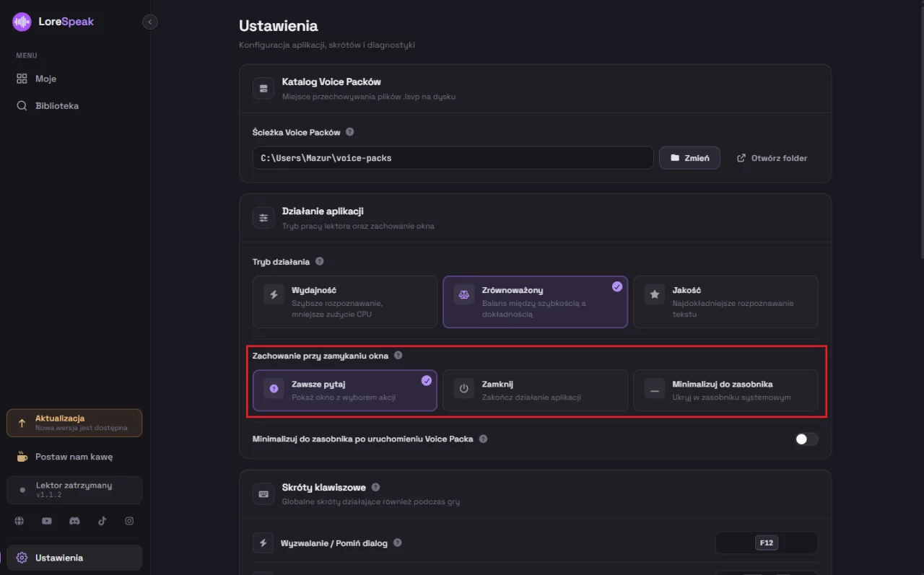Click the Zmień button
The image size is (924, 575).
(689, 158)
